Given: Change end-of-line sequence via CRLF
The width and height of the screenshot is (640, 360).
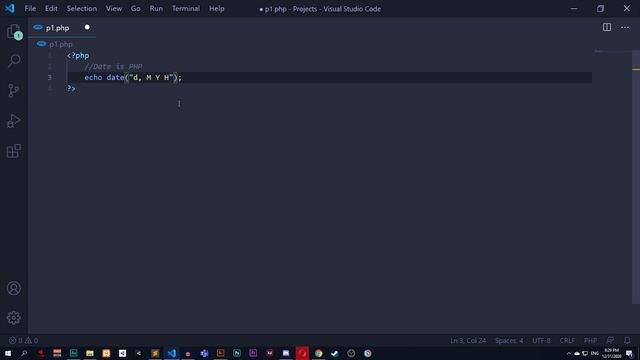Looking at the screenshot, I should click(567, 340).
